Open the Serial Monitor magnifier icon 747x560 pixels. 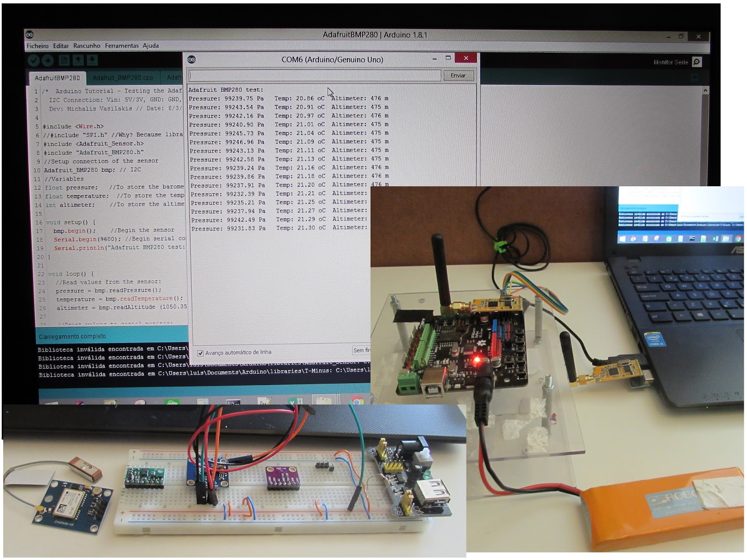click(697, 62)
